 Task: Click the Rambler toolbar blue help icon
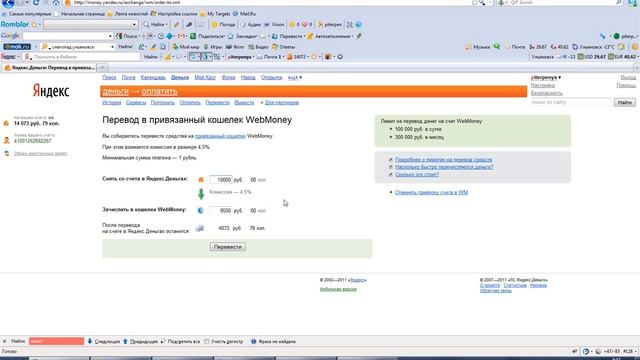[358, 24]
